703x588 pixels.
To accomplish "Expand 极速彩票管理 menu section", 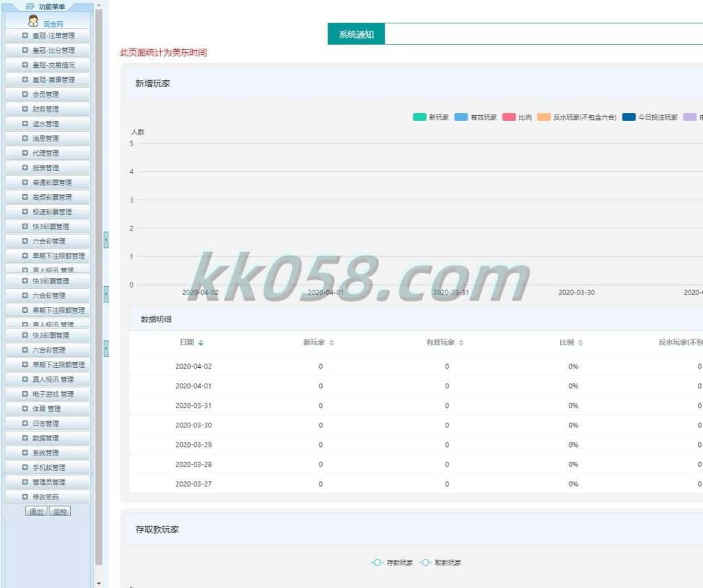I will (48, 211).
